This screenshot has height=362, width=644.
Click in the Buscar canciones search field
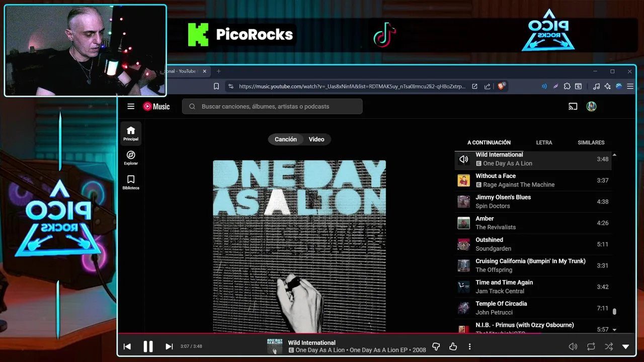[x=272, y=106]
